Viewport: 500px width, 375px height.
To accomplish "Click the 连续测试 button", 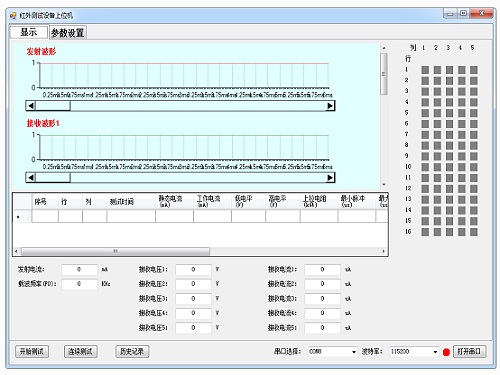I will [x=80, y=351].
